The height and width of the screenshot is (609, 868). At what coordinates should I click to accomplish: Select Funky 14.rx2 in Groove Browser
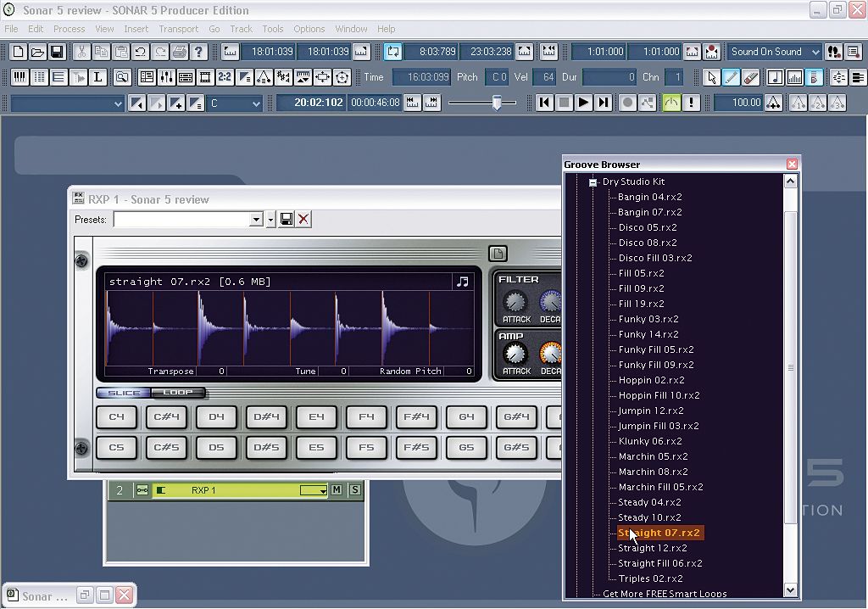[648, 334]
